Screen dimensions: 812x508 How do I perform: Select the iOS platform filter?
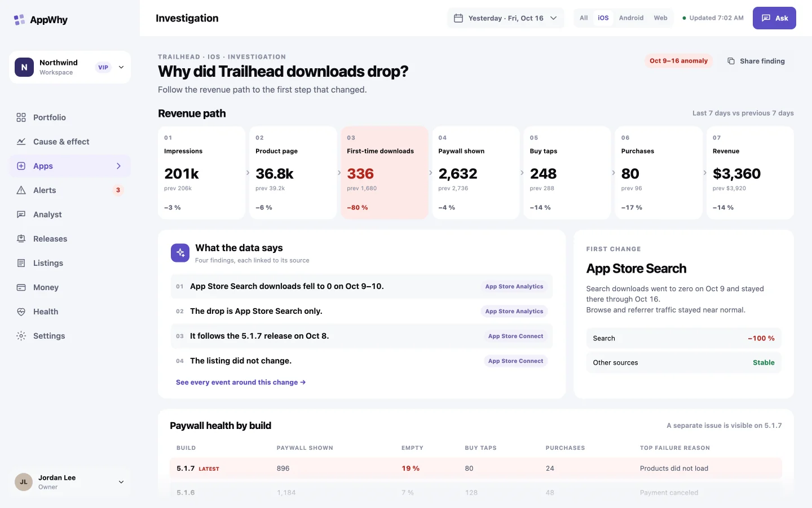pyautogui.click(x=603, y=18)
